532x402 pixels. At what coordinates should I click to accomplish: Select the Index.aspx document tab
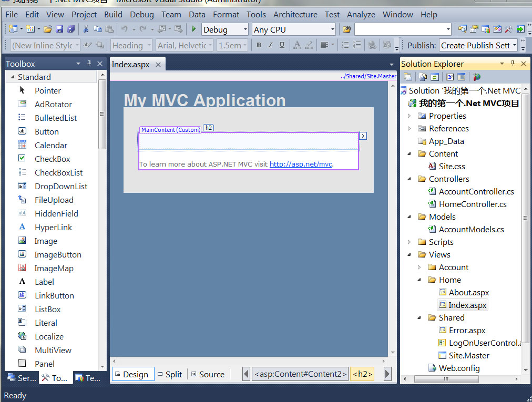131,65
